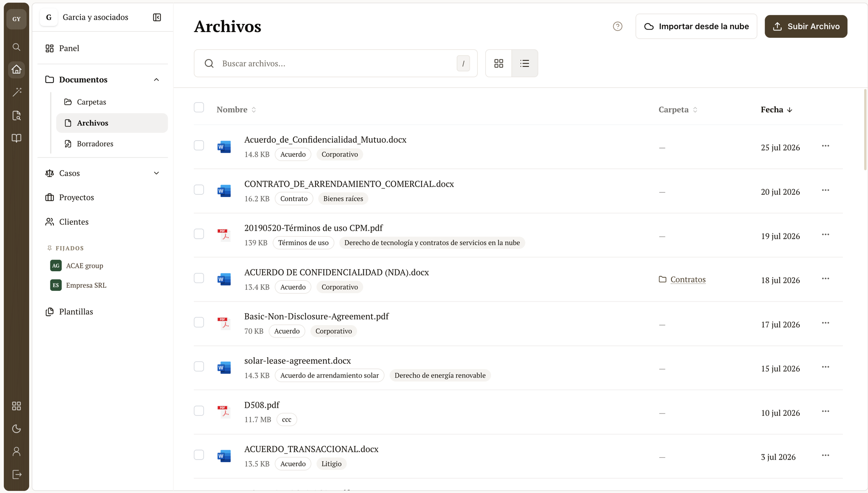
Task: Select the ACUERDO_TRANSACCIONAL.docx checkbox
Action: coord(199,455)
